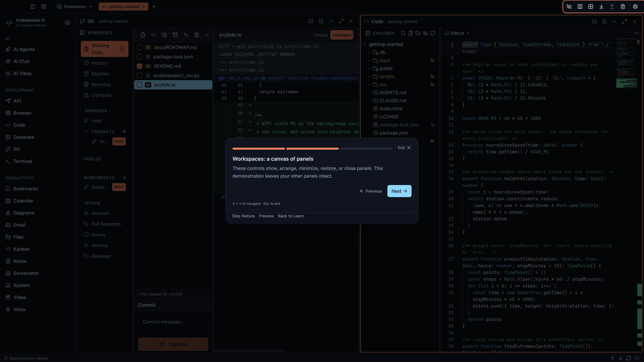The height and width of the screenshot is (362, 644).
Task: Click the layers icon beside CodeSplash AI
Action: pyautogui.click(x=67, y=22)
